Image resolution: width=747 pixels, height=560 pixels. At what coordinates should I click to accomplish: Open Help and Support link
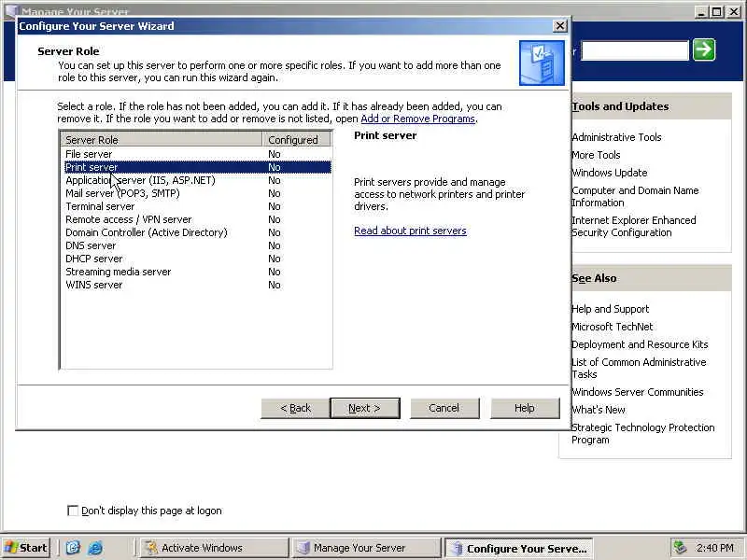click(x=611, y=309)
